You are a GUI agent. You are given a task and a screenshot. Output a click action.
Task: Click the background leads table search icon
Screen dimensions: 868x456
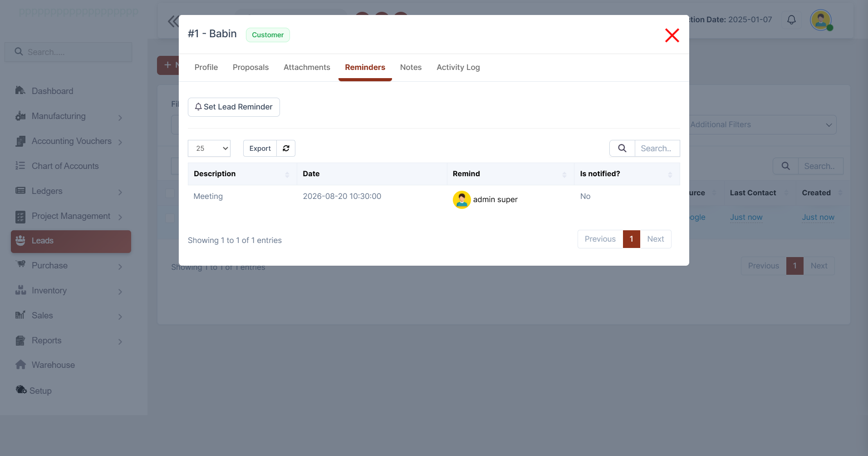point(785,166)
